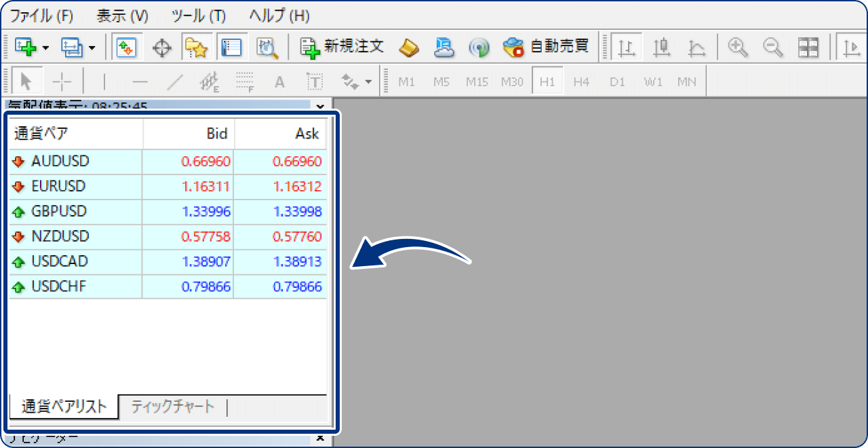Zoom in on the chart
The height and width of the screenshot is (448, 868).
pos(738,47)
